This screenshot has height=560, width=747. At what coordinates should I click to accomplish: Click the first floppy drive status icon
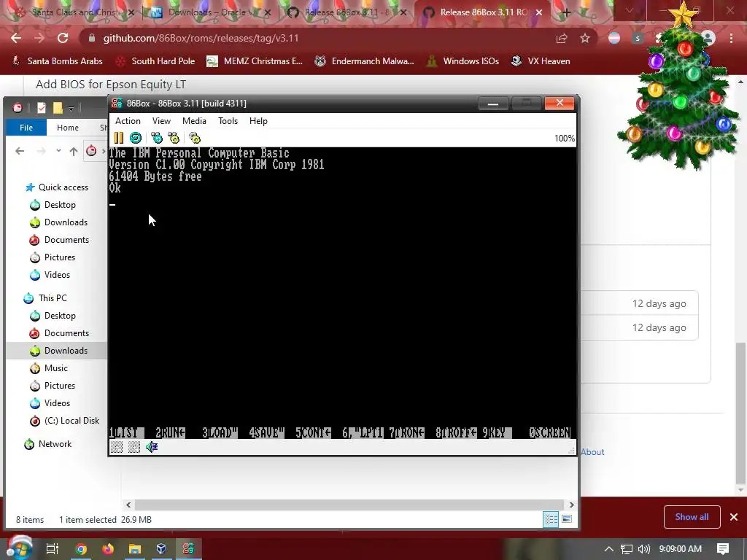[x=117, y=447]
